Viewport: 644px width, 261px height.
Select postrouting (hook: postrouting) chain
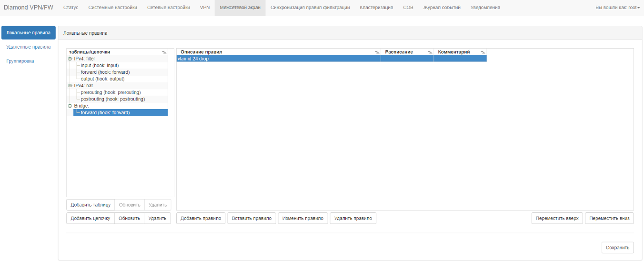pyautogui.click(x=112, y=99)
